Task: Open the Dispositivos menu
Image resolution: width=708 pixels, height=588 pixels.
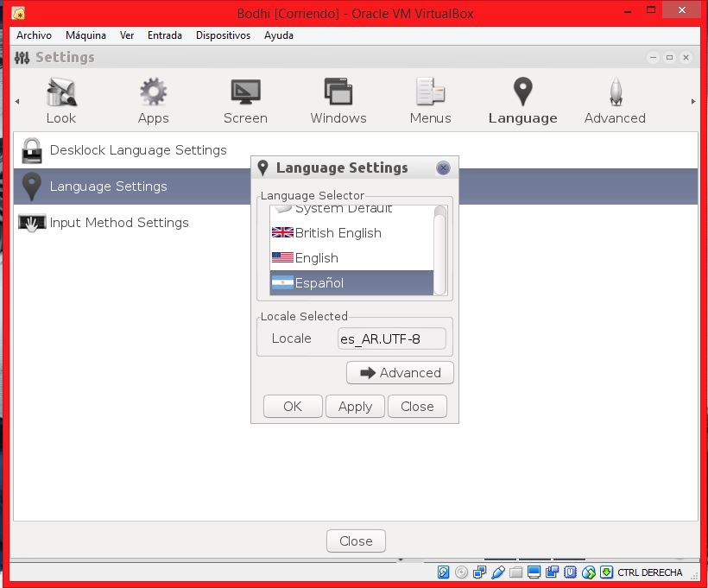Action: [223, 35]
